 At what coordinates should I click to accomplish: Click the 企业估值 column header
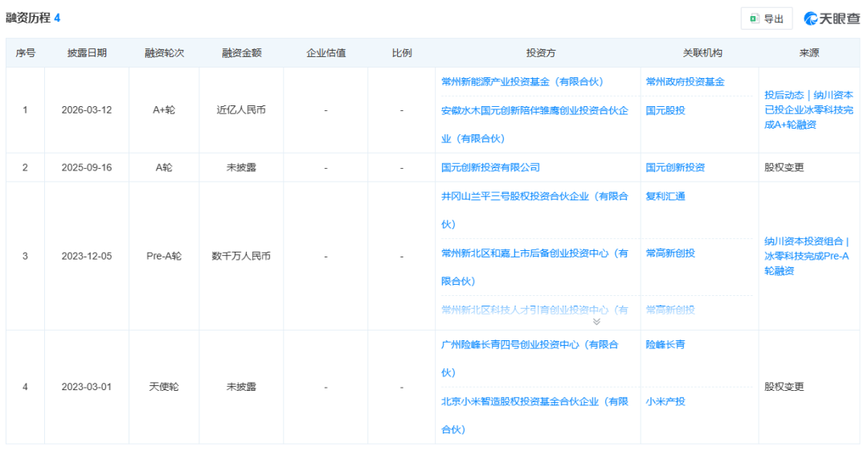[325, 53]
